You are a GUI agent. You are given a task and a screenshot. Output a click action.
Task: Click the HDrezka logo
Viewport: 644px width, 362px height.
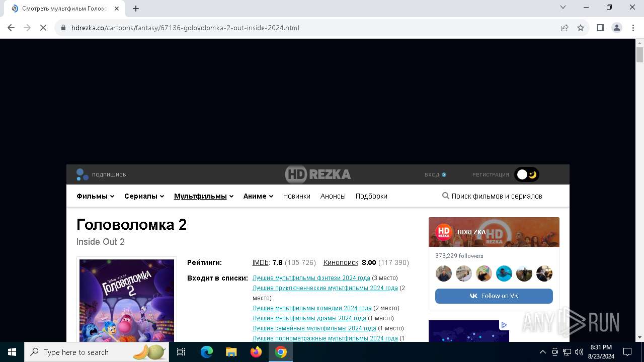pos(318,174)
